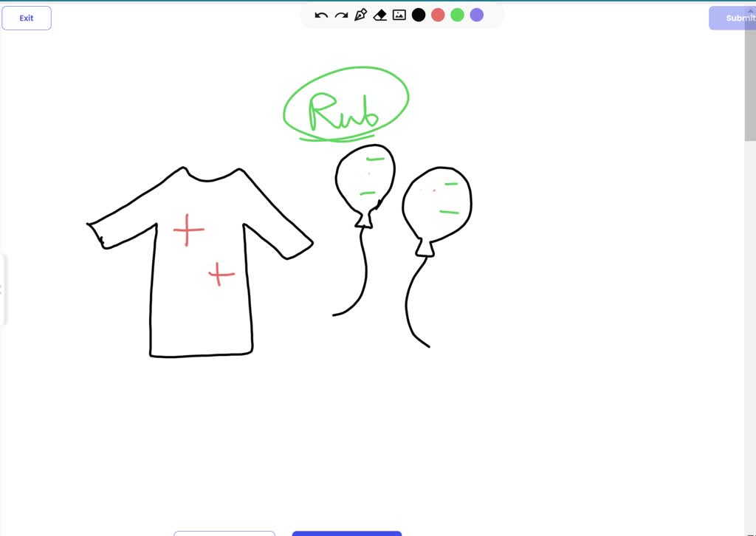Image resolution: width=756 pixels, height=536 pixels.
Task: Activate the Eraser to remove the plus signs
Action: [x=379, y=14]
